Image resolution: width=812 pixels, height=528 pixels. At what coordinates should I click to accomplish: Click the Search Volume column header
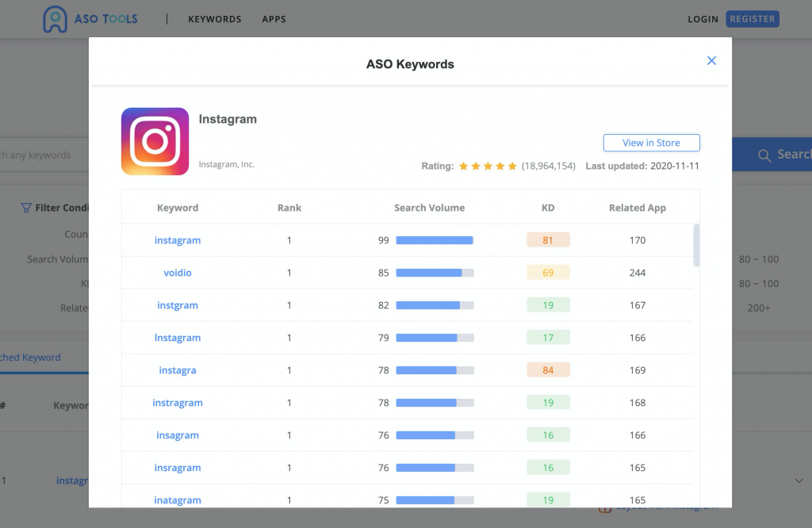click(x=429, y=208)
